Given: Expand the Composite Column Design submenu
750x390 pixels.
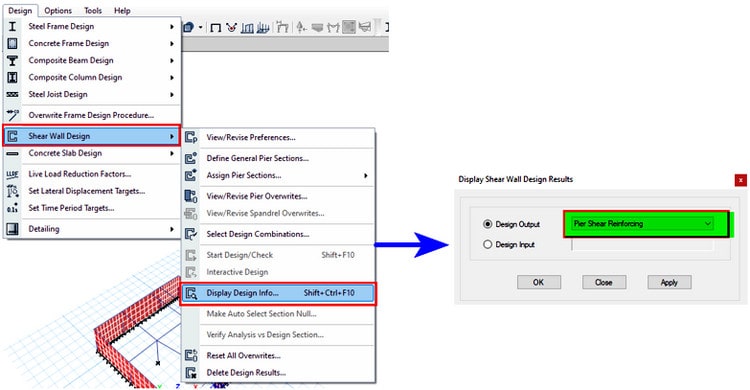Looking at the screenshot, I should click(172, 78).
